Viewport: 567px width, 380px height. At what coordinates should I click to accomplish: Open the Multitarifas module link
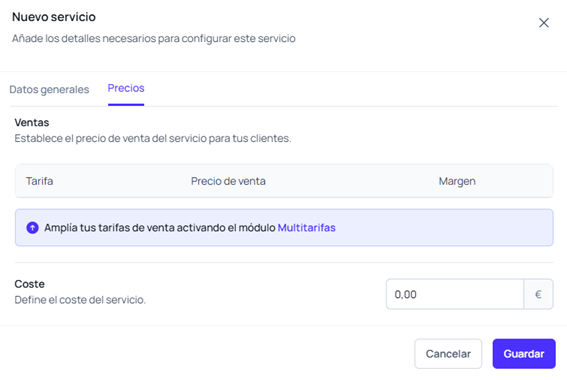(307, 228)
